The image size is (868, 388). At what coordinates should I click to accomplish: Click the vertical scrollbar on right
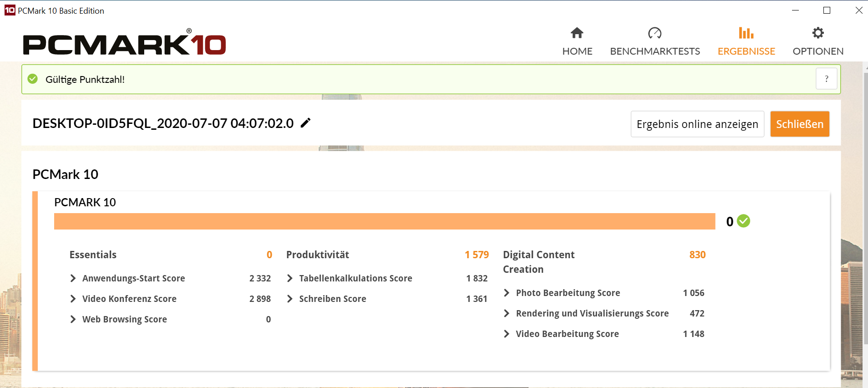tap(865, 209)
